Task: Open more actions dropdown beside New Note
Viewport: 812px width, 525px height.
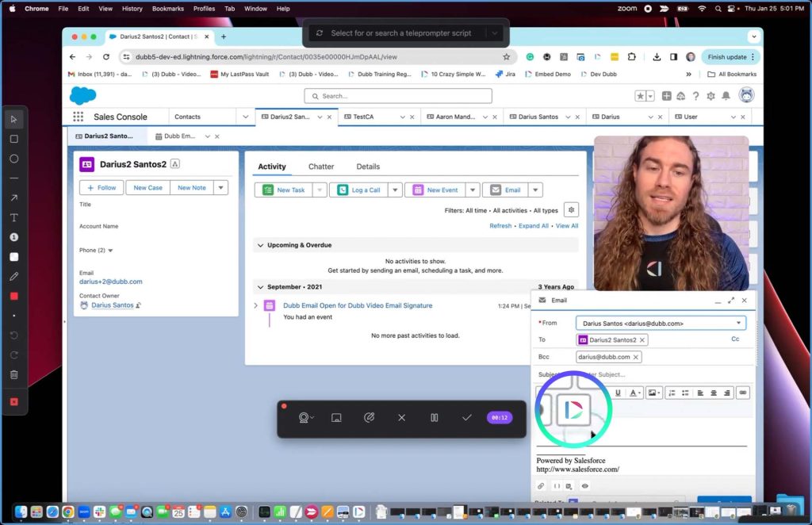Action: click(221, 187)
